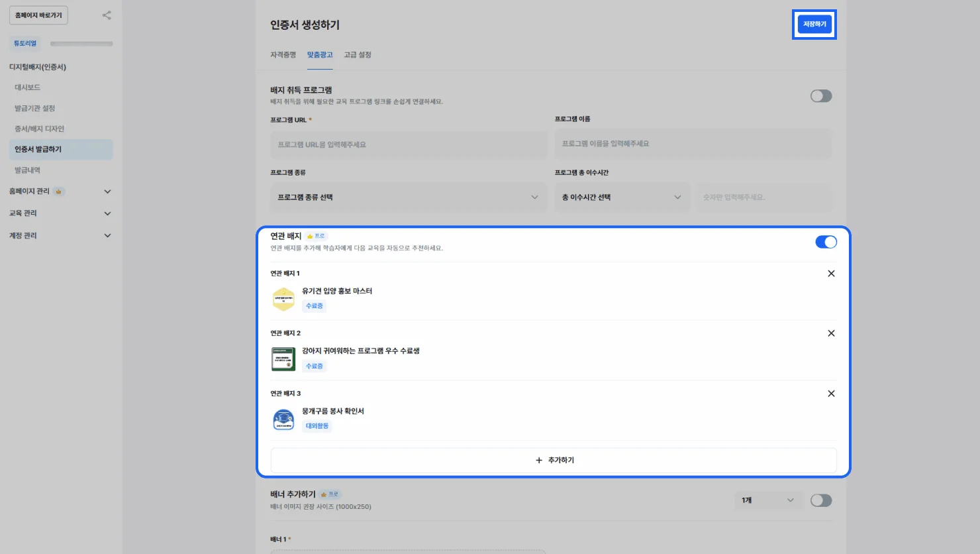Click the 강아지 귀여워하는 프로그램 우수 수료생 title
980x554 pixels.
click(x=361, y=351)
